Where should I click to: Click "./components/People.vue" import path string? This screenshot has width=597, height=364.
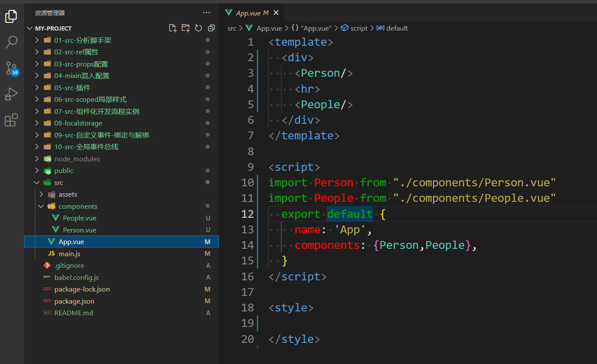click(x=474, y=198)
